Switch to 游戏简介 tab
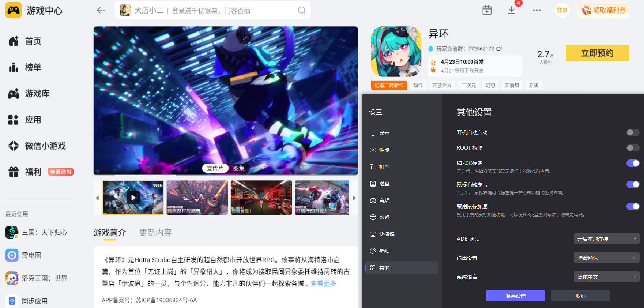Screen dimensions: 644x308 pos(110,233)
